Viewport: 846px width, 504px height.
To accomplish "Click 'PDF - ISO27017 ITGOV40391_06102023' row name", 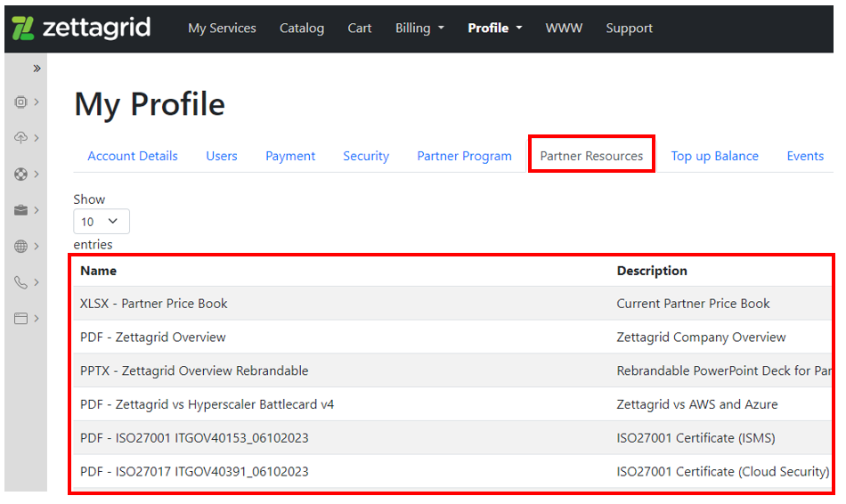I will point(194,472).
